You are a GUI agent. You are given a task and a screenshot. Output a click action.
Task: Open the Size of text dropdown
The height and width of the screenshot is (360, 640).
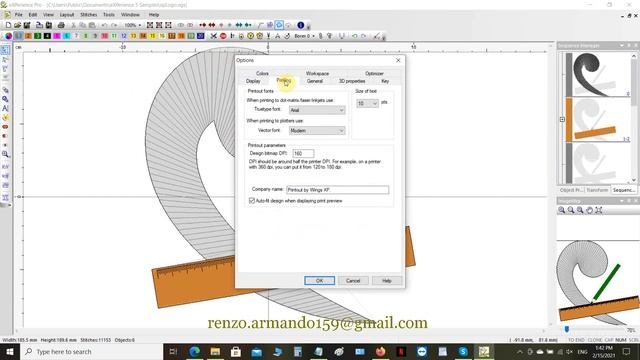367,104
